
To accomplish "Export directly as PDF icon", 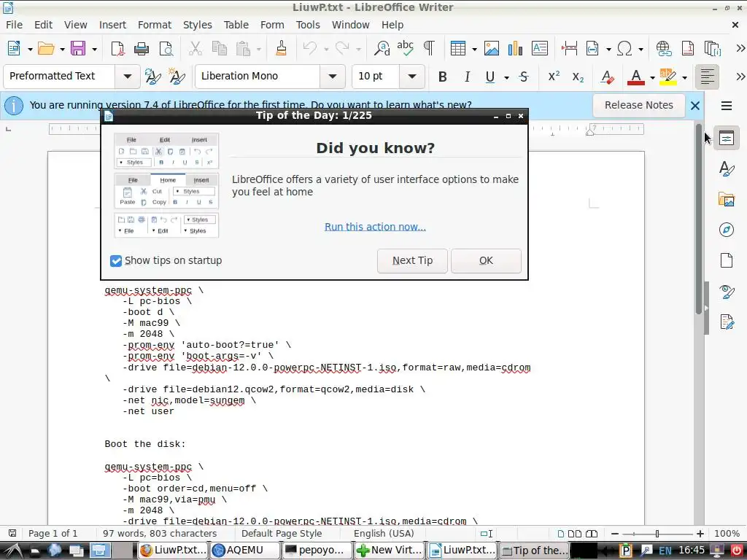I will [117, 49].
